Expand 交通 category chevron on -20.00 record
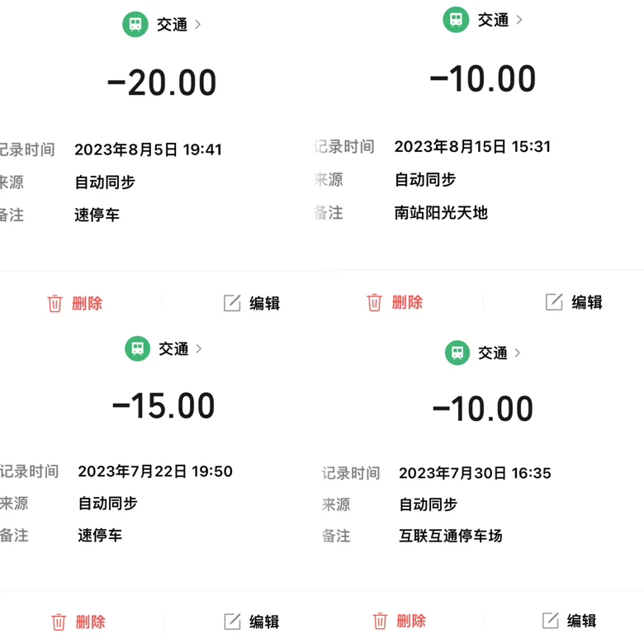The width and height of the screenshot is (644, 644). tap(198, 25)
